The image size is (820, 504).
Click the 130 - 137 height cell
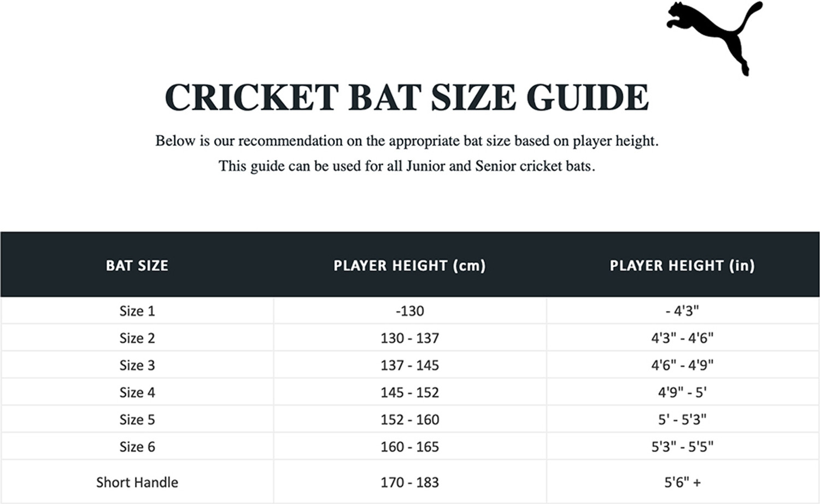pos(409,338)
